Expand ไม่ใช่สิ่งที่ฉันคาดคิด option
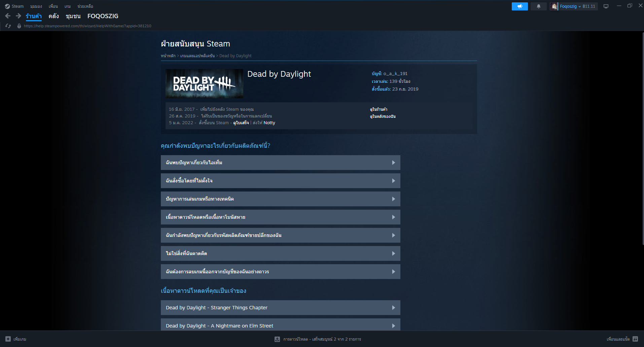This screenshot has height=347, width=644. (281, 253)
